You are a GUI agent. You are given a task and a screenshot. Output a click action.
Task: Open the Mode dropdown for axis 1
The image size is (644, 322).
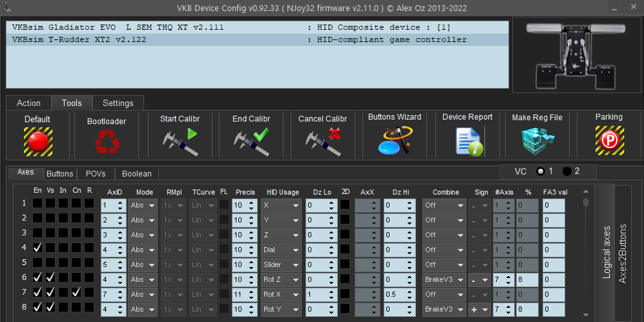[x=143, y=205]
